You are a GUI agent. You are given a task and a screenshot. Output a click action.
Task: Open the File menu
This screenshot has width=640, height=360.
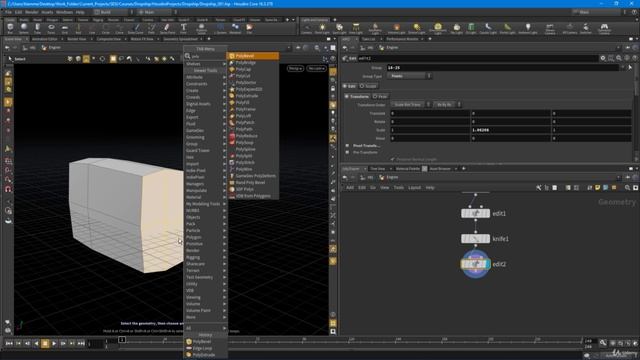(8, 12)
